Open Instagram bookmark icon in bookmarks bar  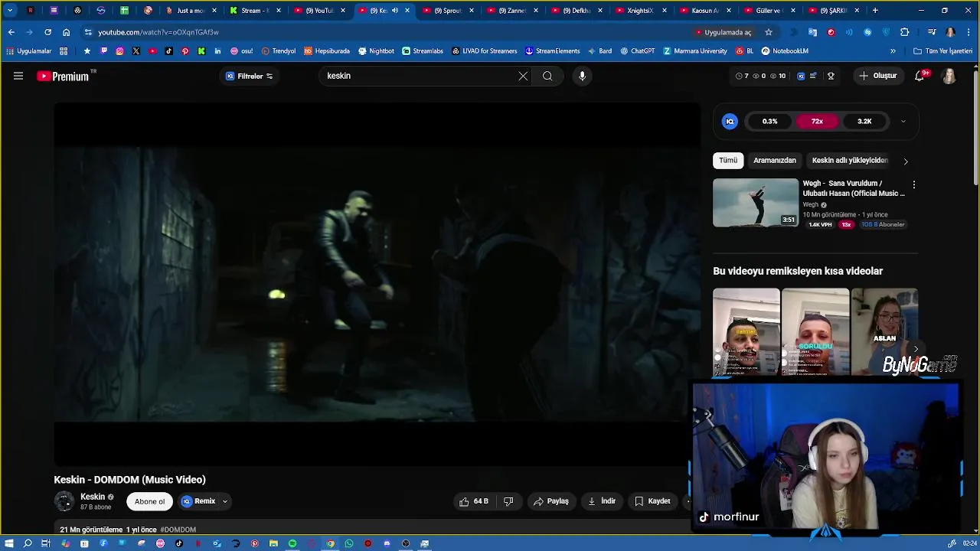119,51
